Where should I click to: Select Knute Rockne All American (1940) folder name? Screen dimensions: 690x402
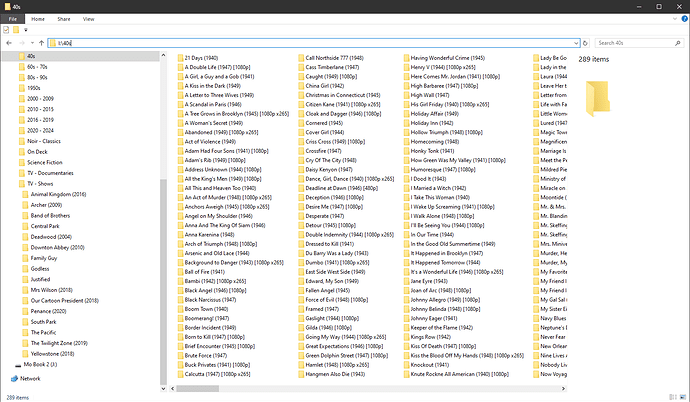pos(460,374)
